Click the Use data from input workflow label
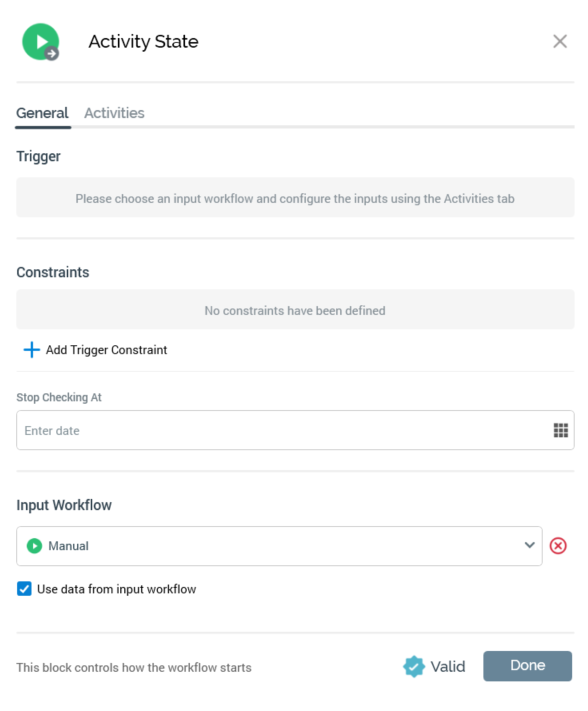 point(117,589)
